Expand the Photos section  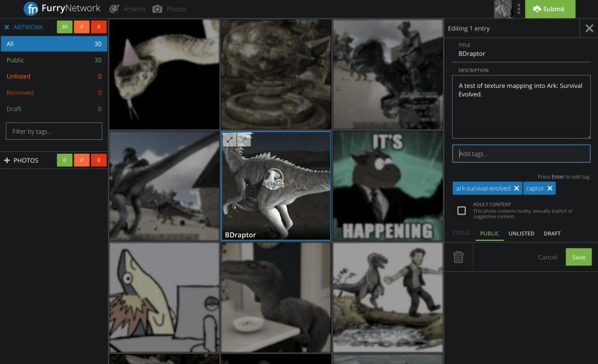coord(7,160)
